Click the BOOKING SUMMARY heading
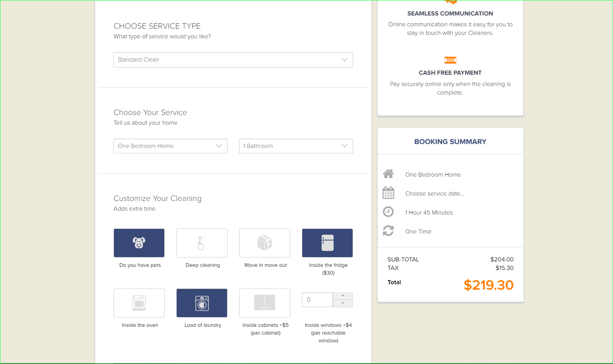 tap(450, 142)
